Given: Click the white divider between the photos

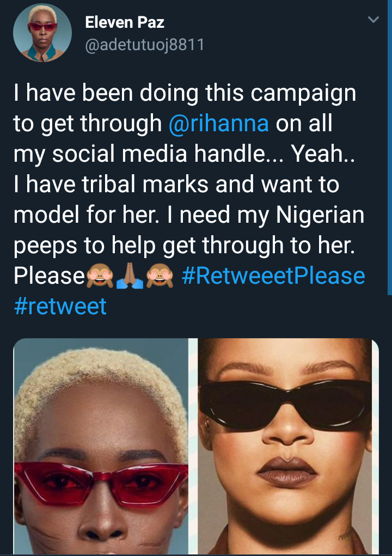Looking at the screenshot, I should pyautogui.click(x=193, y=447).
